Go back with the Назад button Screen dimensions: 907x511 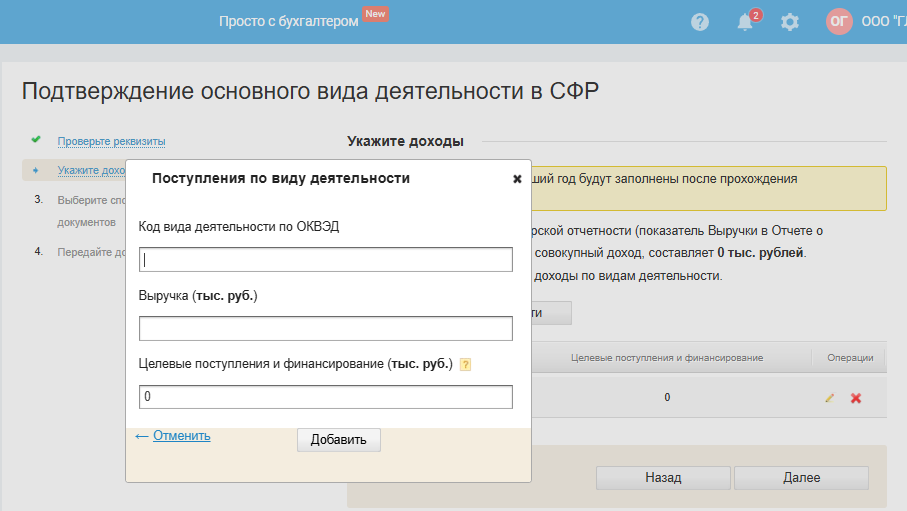(x=662, y=478)
